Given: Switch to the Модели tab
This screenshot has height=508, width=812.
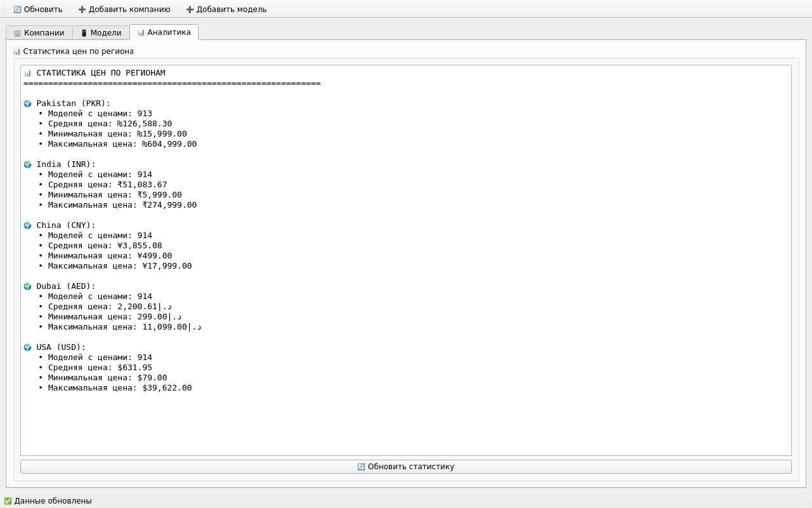Looking at the screenshot, I should point(101,33).
